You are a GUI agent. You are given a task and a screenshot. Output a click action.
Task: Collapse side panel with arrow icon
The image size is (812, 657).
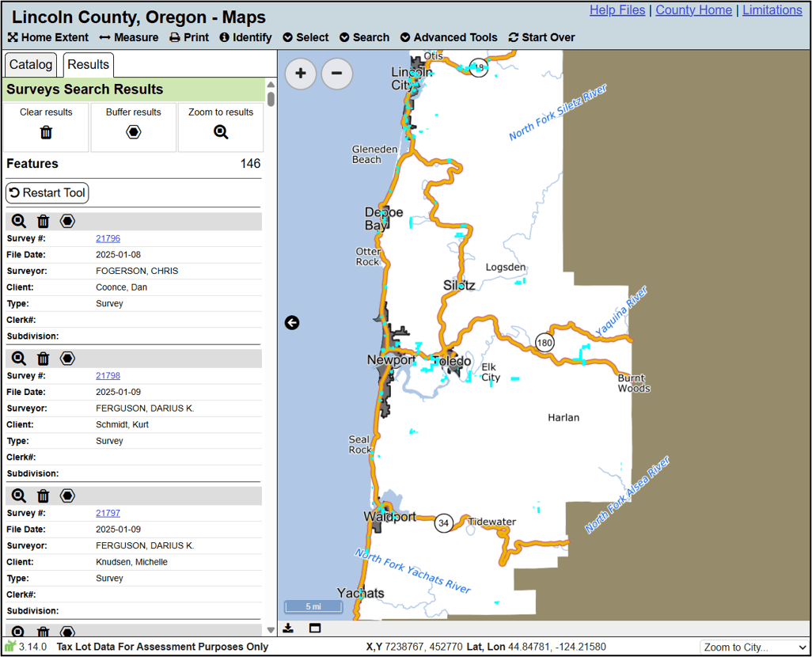point(292,323)
